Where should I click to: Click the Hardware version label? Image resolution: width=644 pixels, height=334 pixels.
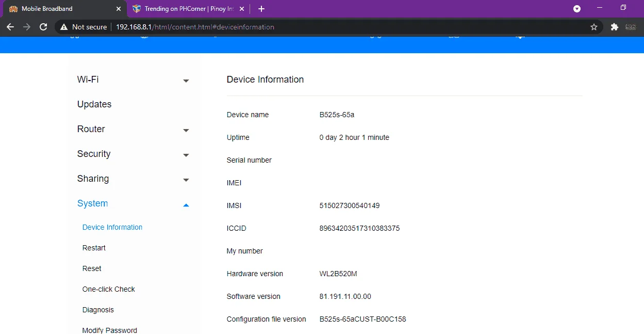tap(255, 274)
